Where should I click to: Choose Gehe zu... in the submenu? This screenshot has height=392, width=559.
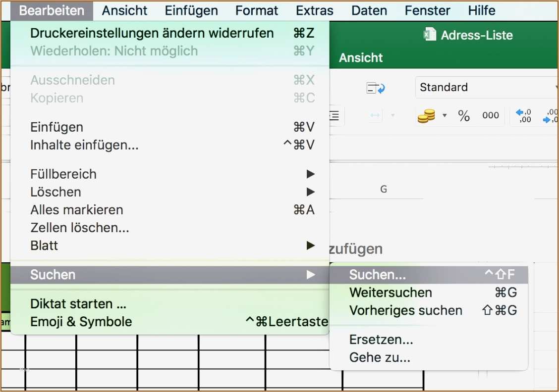429,357
